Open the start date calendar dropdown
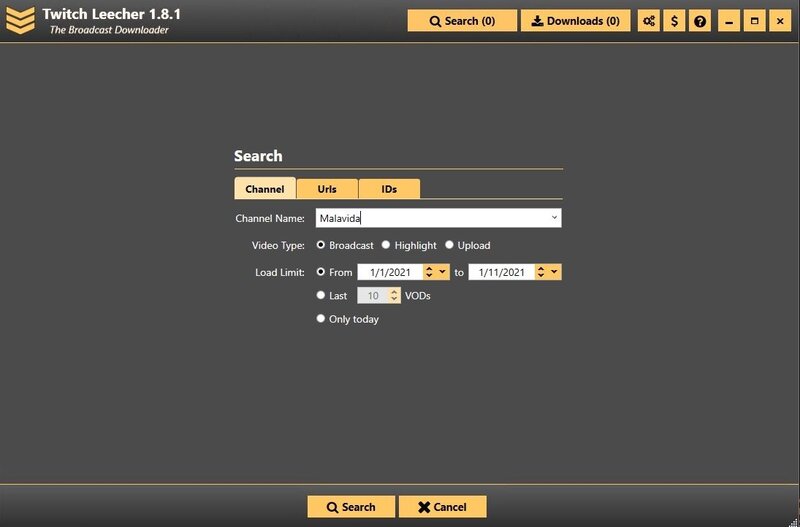This screenshot has width=800, height=527. pos(442,272)
